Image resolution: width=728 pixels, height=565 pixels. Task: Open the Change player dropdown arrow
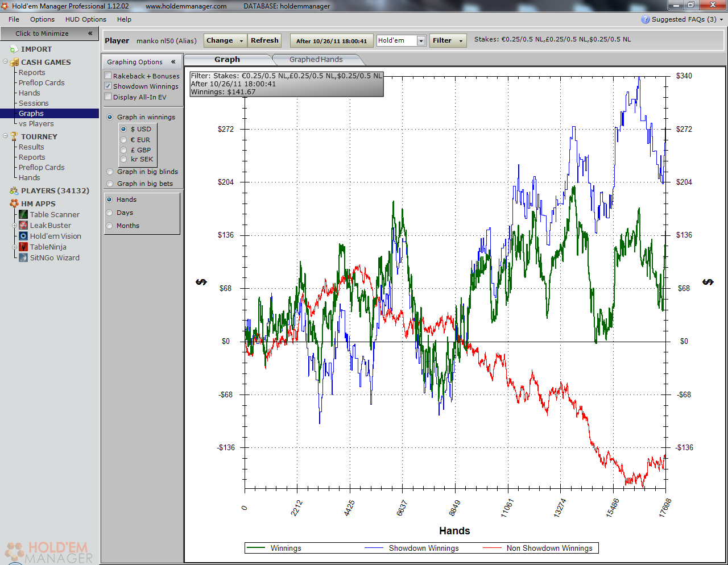click(242, 41)
